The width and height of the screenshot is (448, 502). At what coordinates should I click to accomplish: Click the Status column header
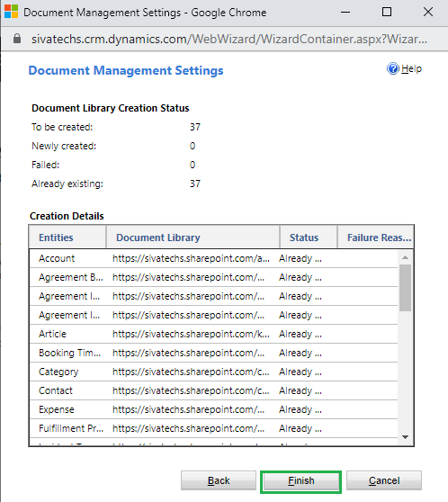click(309, 238)
